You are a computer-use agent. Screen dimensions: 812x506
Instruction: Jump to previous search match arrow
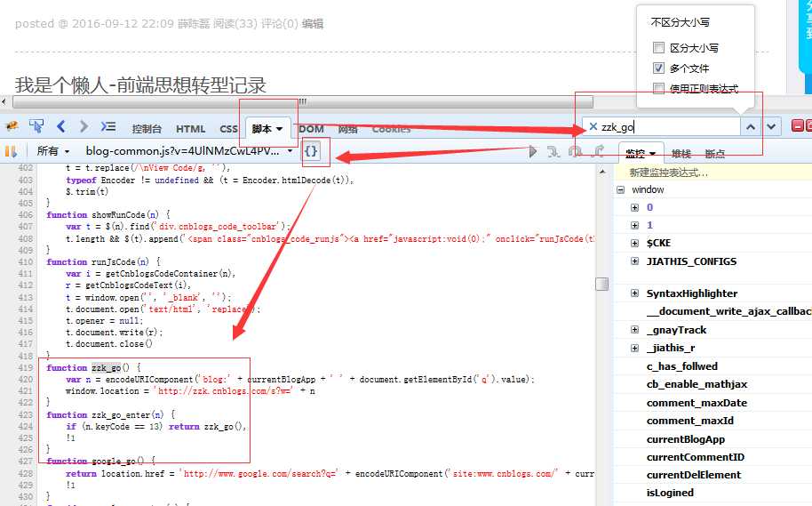(751, 126)
